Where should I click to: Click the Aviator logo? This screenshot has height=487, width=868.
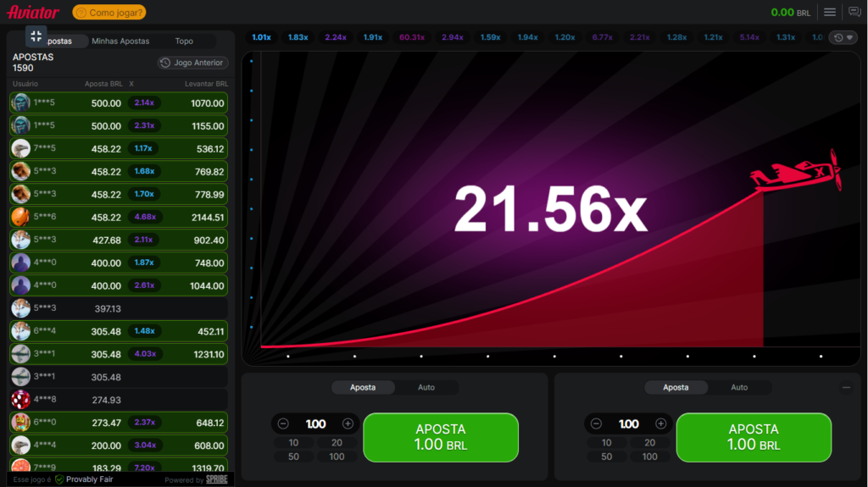click(x=33, y=12)
